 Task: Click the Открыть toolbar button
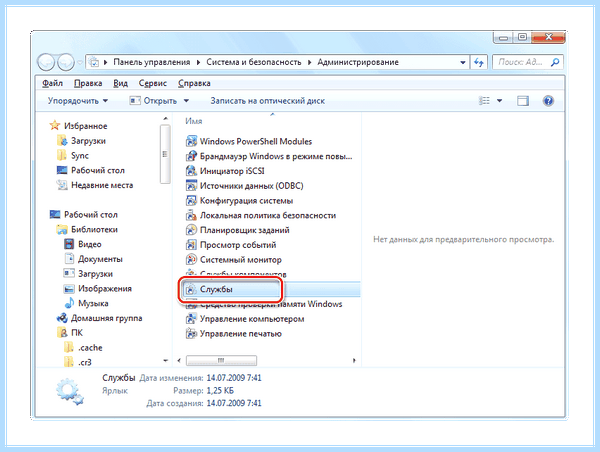click(153, 101)
